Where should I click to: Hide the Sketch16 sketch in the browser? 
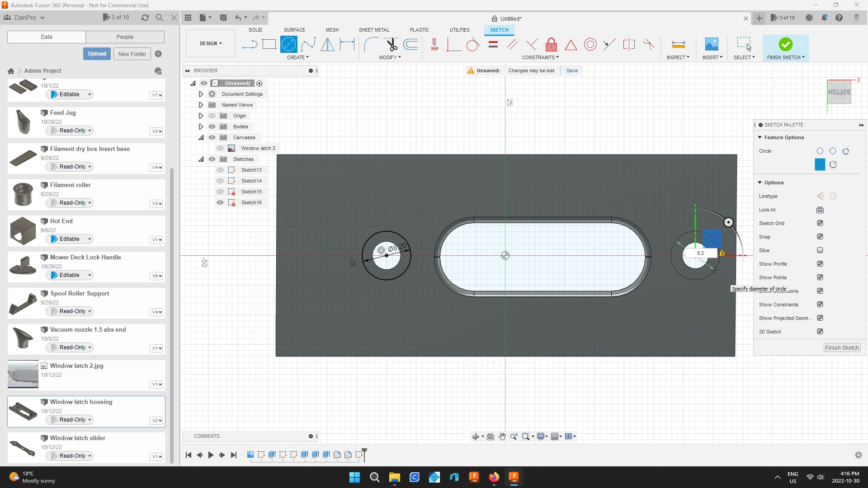point(221,202)
